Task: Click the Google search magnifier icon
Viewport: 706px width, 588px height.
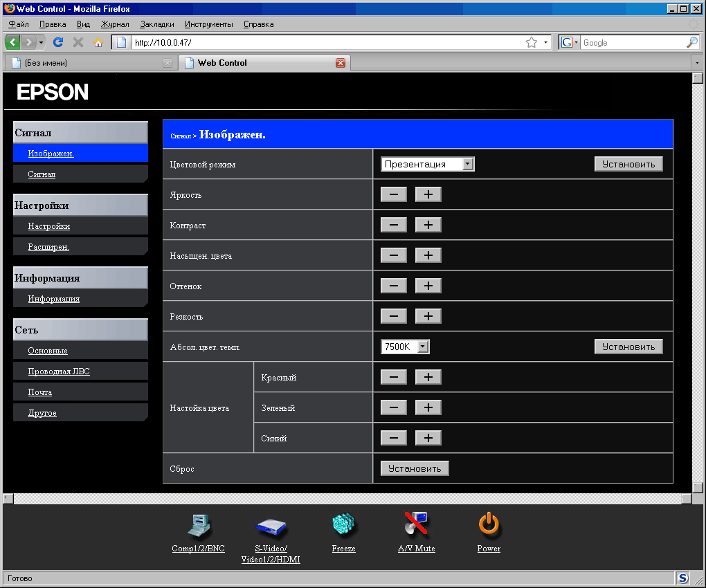Action: (691, 42)
